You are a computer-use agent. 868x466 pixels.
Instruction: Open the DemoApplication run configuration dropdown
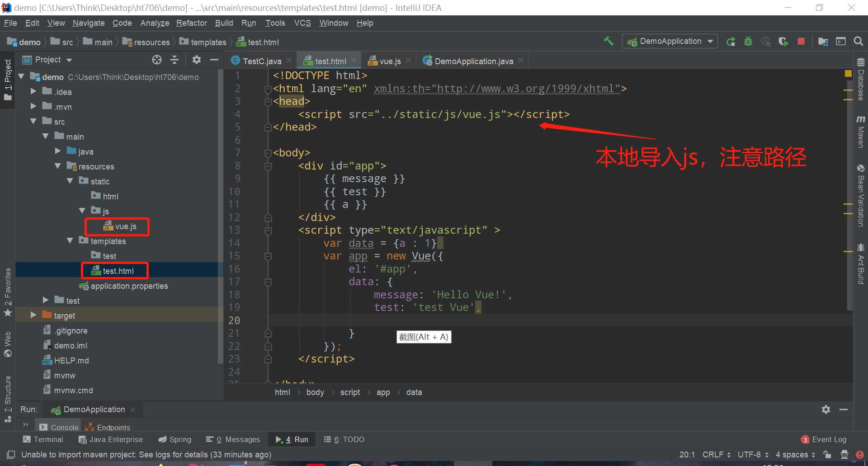pos(670,41)
